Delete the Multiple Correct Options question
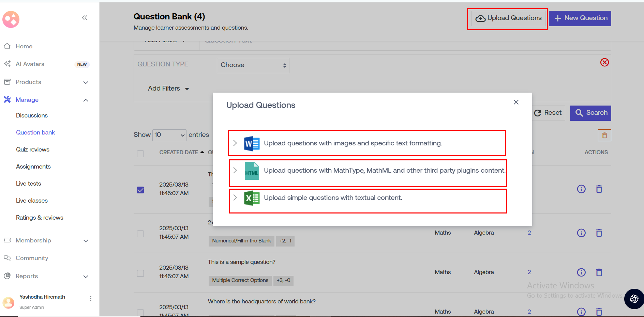 pos(599,272)
